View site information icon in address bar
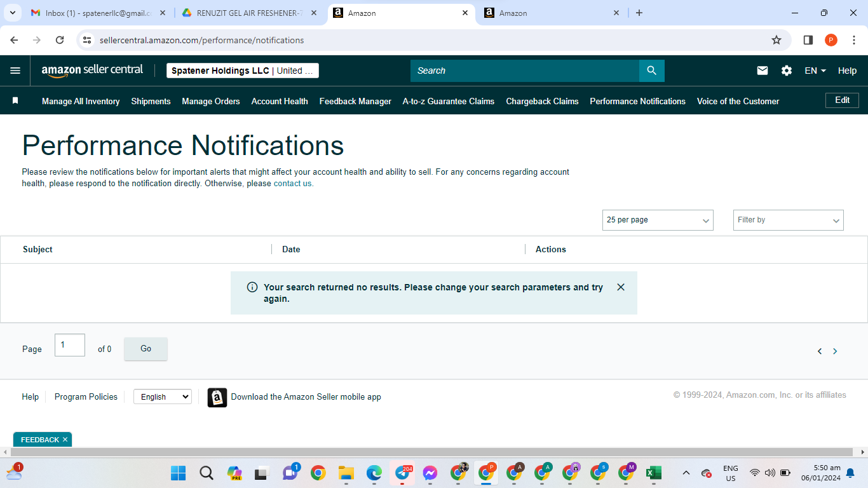Screen dimensions: 868x488 (x=87, y=40)
